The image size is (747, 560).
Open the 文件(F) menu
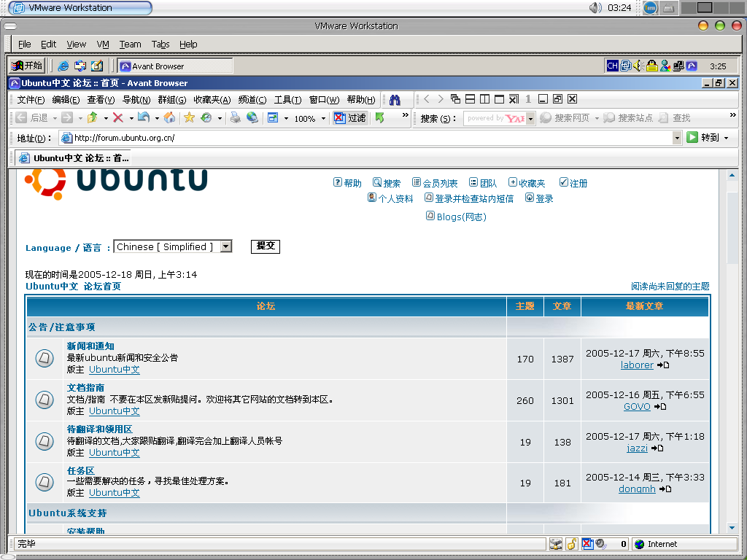pos(31,99)
